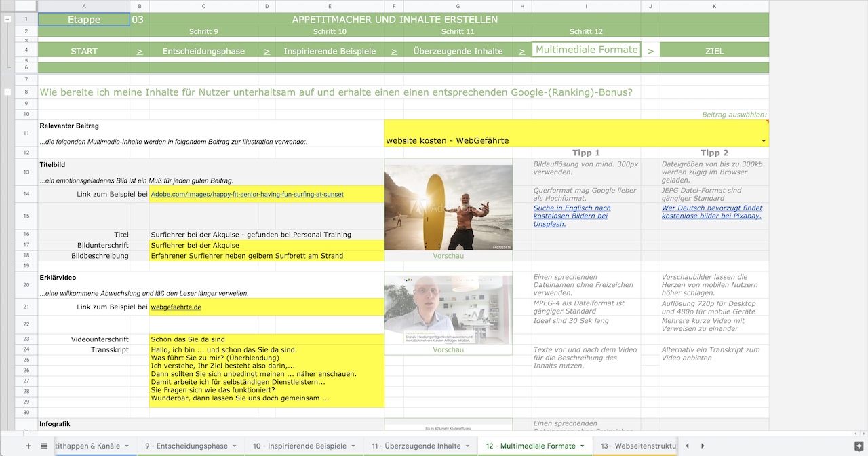Click the 'Schritt 12' label

(x=586, y=32)
